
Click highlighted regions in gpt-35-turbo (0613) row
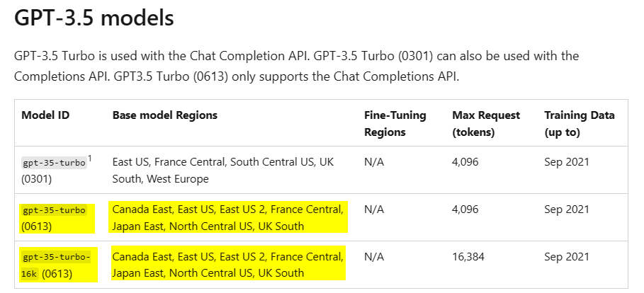228,217
